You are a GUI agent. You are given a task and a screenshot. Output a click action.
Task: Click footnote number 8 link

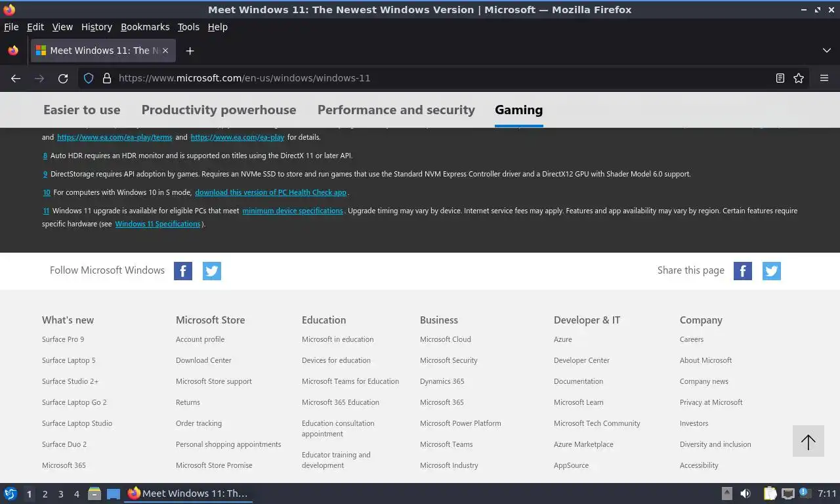point(45,156)
